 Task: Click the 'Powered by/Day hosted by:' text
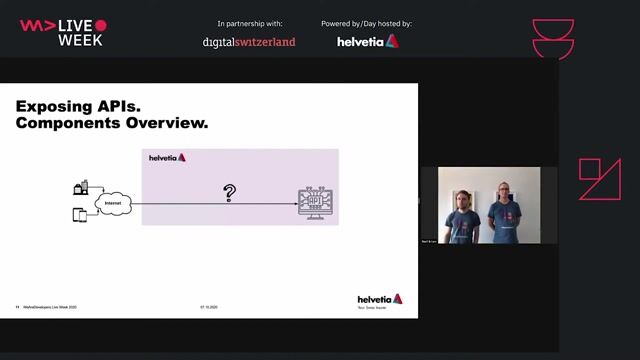[367, 24]
